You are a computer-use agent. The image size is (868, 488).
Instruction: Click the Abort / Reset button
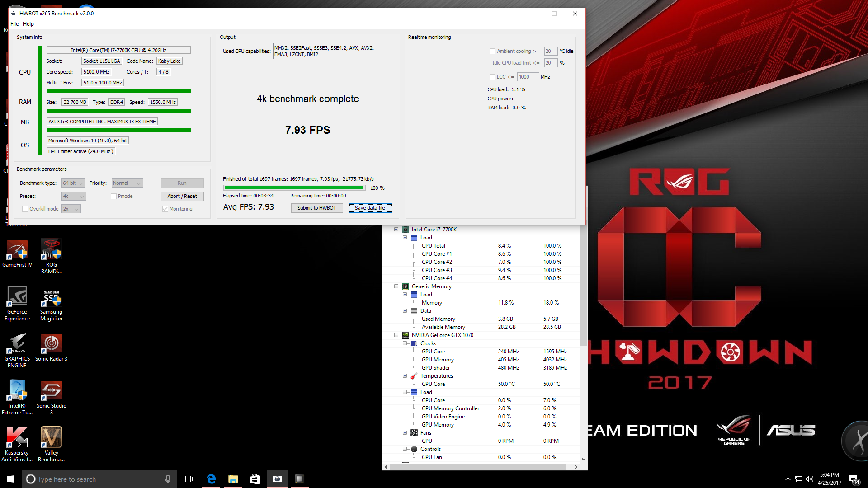(182, 196)
